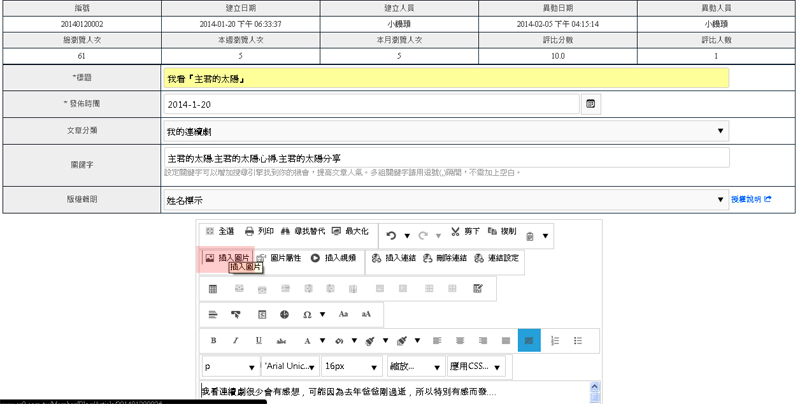Image resolution: width=800 pixels, height=404 pixels.
Task: Click 刪除連結 remove link
Action: click(445, 258)
